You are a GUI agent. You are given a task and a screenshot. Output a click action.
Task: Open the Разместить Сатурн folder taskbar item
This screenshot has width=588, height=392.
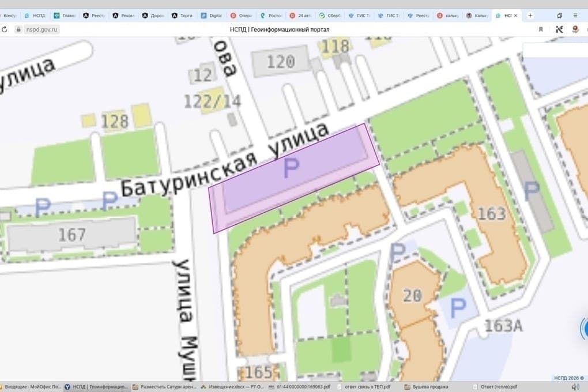click(x=164, y=387)
